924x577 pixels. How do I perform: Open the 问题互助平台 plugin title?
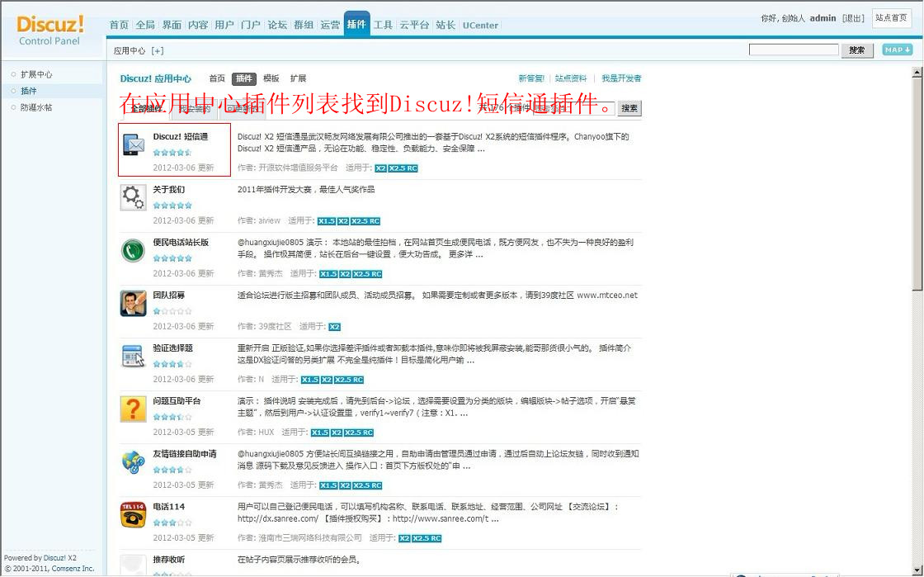pos(177,401)
